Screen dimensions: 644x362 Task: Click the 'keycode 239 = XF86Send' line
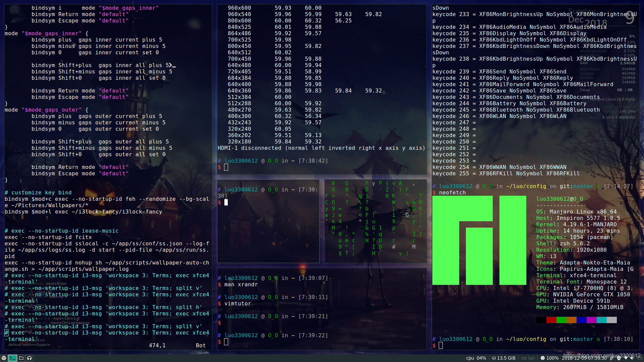[x=499, y=72]
